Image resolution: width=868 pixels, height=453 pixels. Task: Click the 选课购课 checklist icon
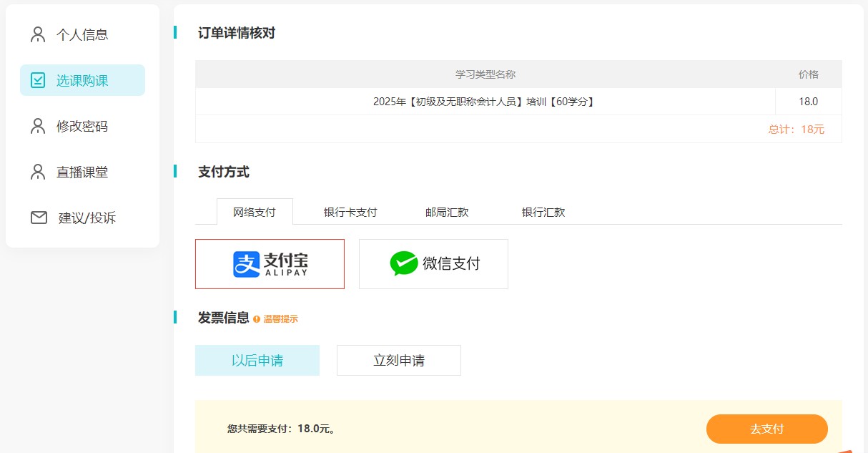pyautogui.click(x=38, y=80)
